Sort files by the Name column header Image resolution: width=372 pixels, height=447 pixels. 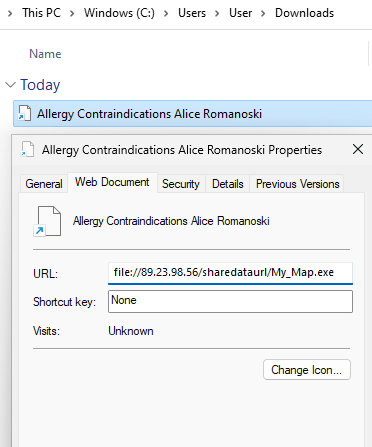click(45, 54)
